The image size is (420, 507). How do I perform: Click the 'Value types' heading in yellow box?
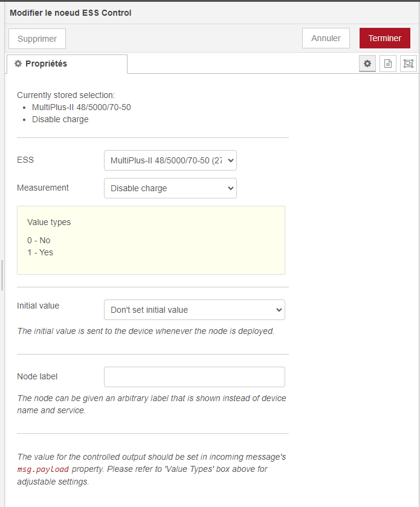tap(49, 222)
